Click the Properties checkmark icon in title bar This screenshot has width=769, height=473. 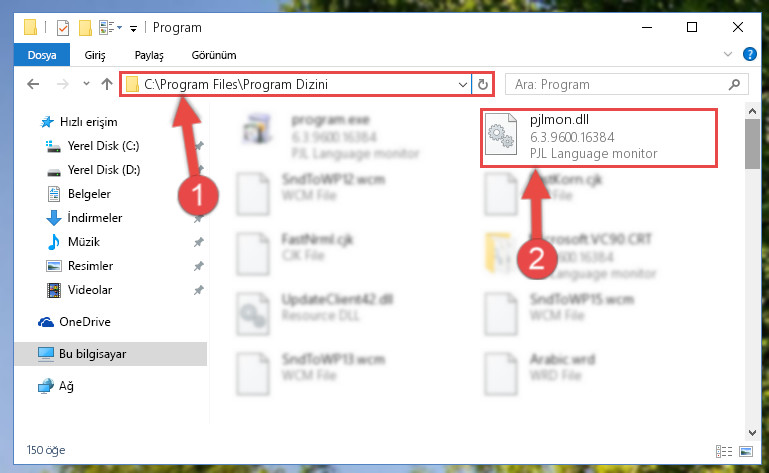63,28
